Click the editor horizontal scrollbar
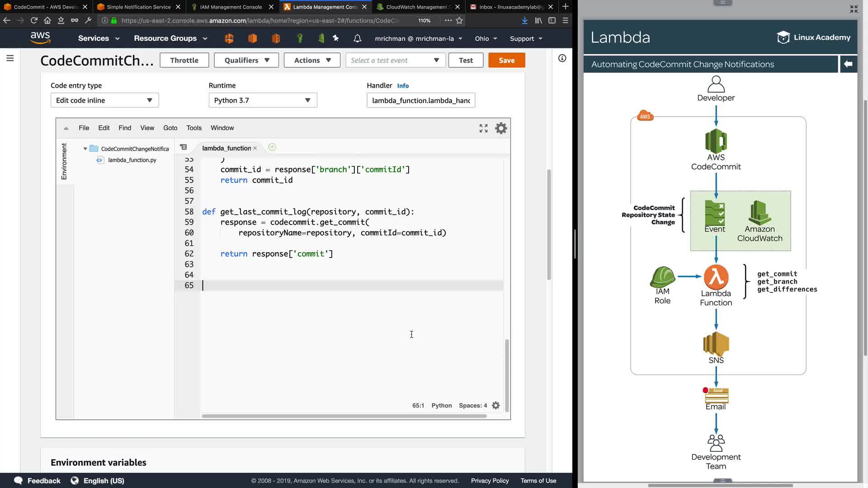 [x=344, y=416]
